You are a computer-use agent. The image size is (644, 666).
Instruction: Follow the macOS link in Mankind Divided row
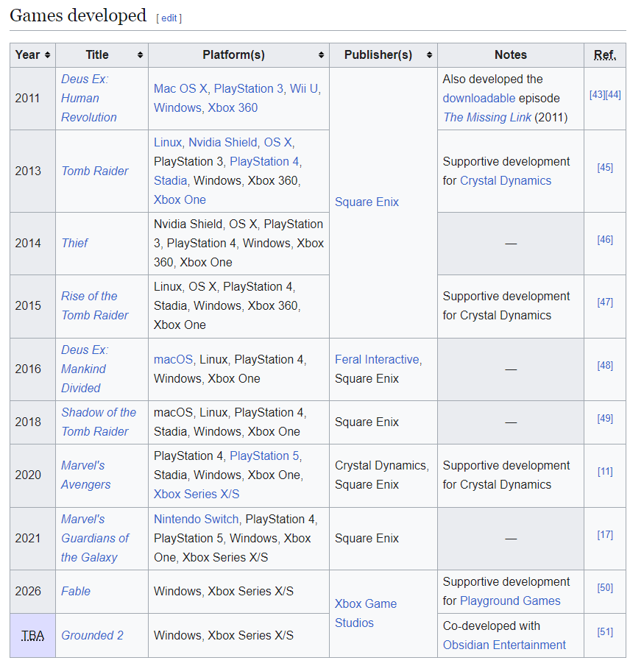(173, 359)
